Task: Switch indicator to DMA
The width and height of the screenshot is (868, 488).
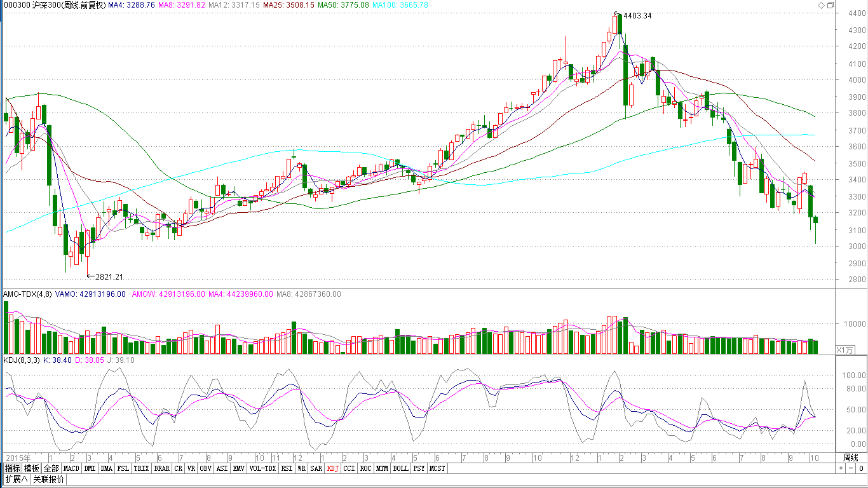Action: [106, 468]
